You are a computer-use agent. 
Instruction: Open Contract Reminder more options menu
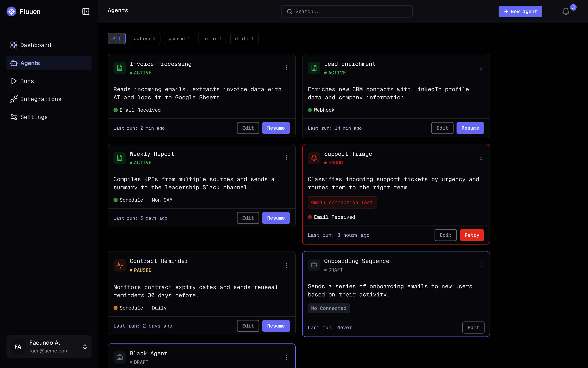point(287,265)
